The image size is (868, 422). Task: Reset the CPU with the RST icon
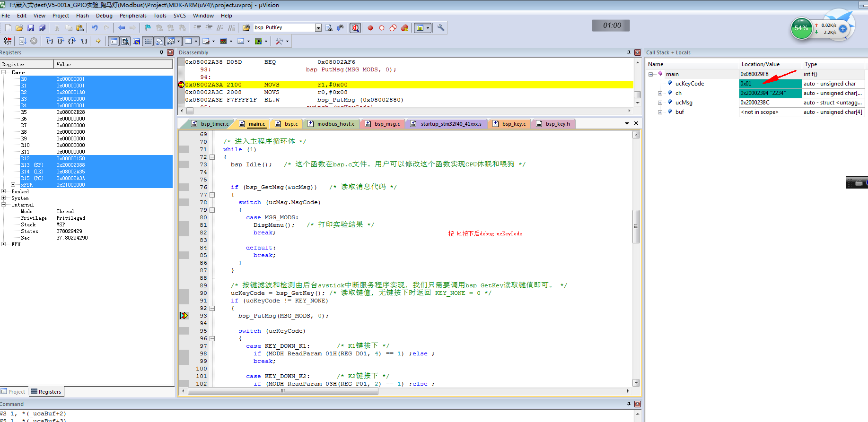click(x=8, y=41)
